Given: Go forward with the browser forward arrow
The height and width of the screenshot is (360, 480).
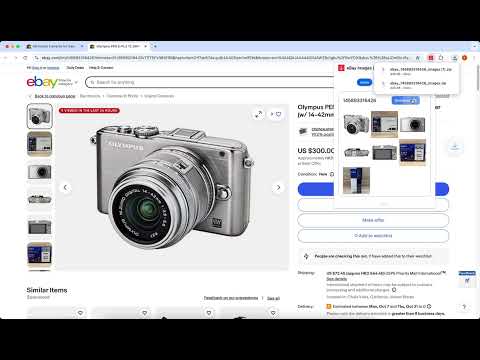Looking at the screenshot, I should pyautogui.click(x=16, y=58).
